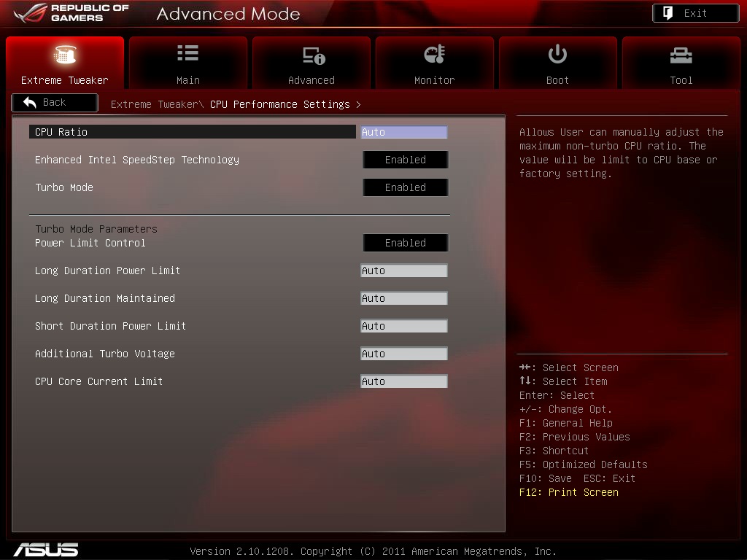Click the Boot tab power icon
Screen dimensions: 747x560
557,54
